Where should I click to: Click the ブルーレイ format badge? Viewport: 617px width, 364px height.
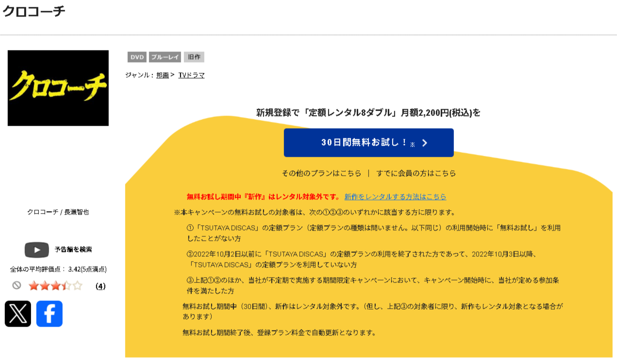pyautogui.click(x=165, y=57)
